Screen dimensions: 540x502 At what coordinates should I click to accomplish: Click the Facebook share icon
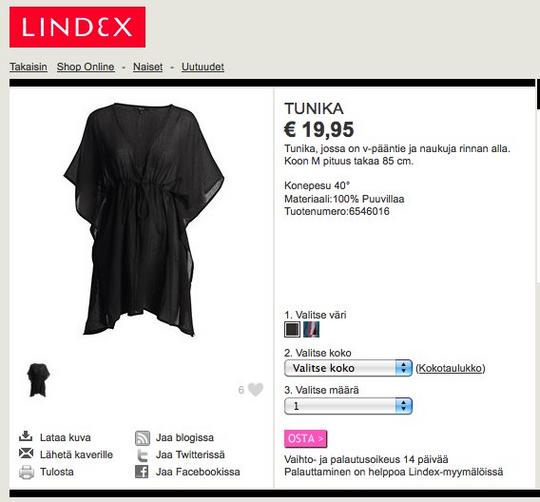(x=142, y=471)
